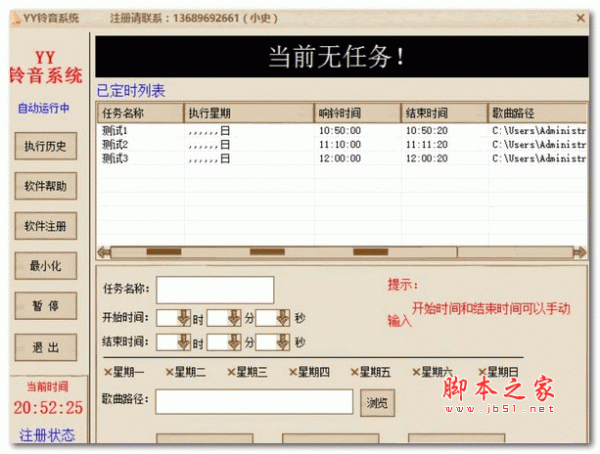The image size is (600, 454).
Task: Click the 10:50:20 end time cell
Action: pos(427,131)
